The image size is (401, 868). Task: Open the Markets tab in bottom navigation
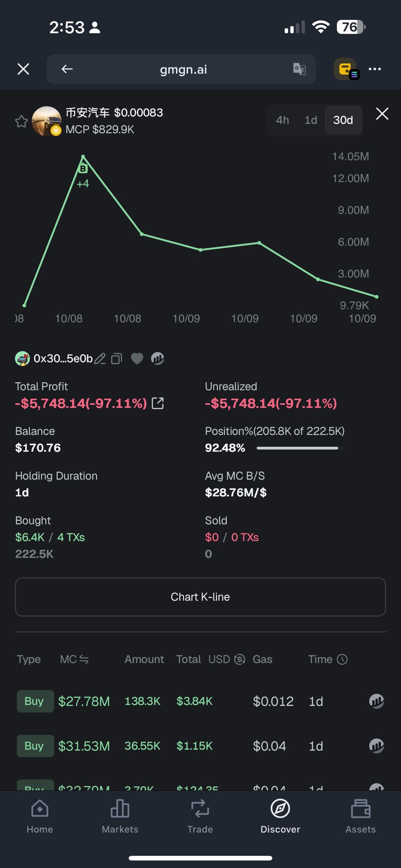[120, 816]
